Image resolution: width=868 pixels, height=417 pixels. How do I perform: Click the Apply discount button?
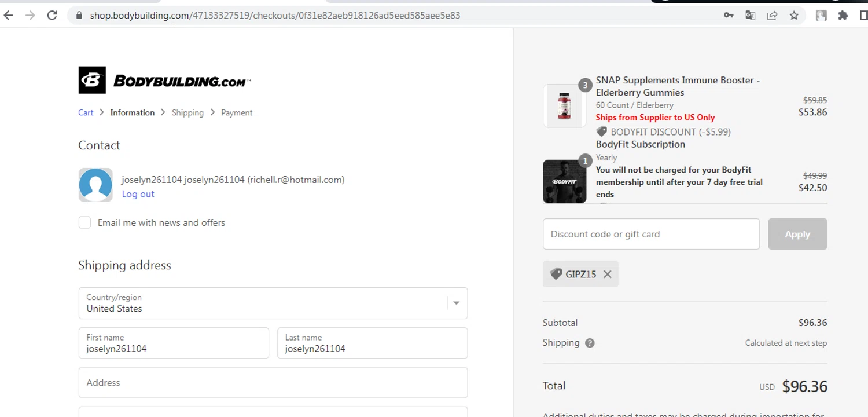pos(797,234)
